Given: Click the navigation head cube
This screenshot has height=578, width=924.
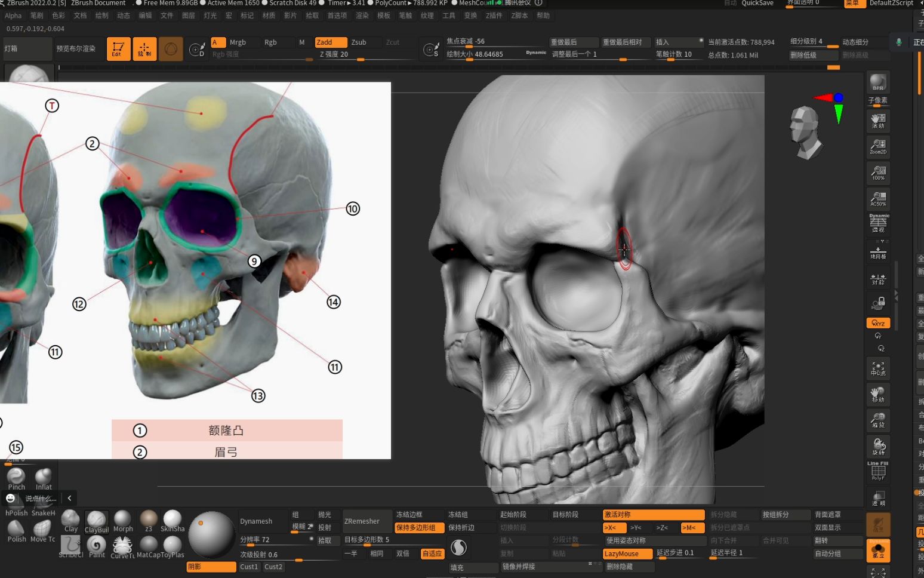Looking at the screenshot, I should point(805,133).
